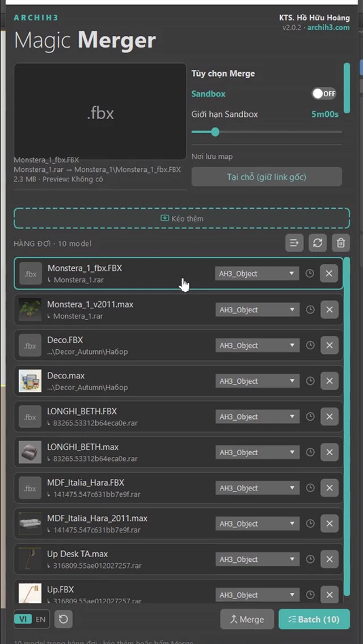The image size is (363, 644).
Task: Click the 'Tại chỗ (giữ link gốc)' button
Action: (267, 177)
